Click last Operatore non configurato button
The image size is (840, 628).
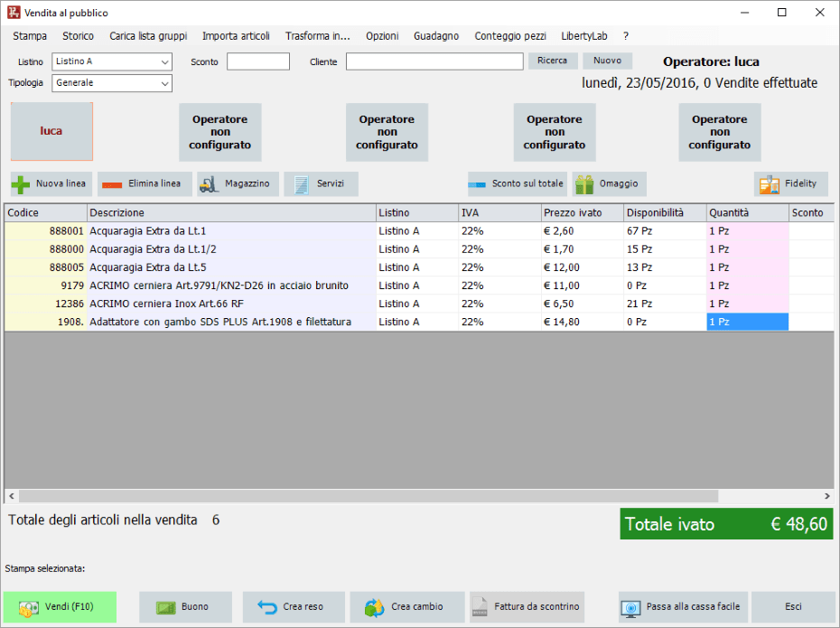[x=720, y=132]
